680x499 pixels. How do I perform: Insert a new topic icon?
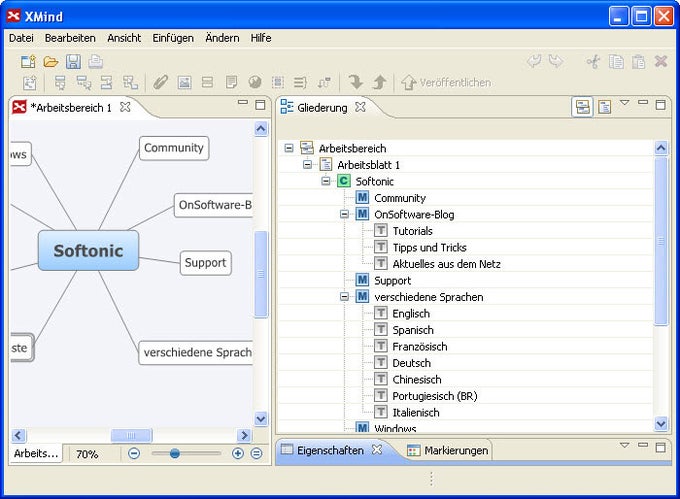click(x=60, y=82)
